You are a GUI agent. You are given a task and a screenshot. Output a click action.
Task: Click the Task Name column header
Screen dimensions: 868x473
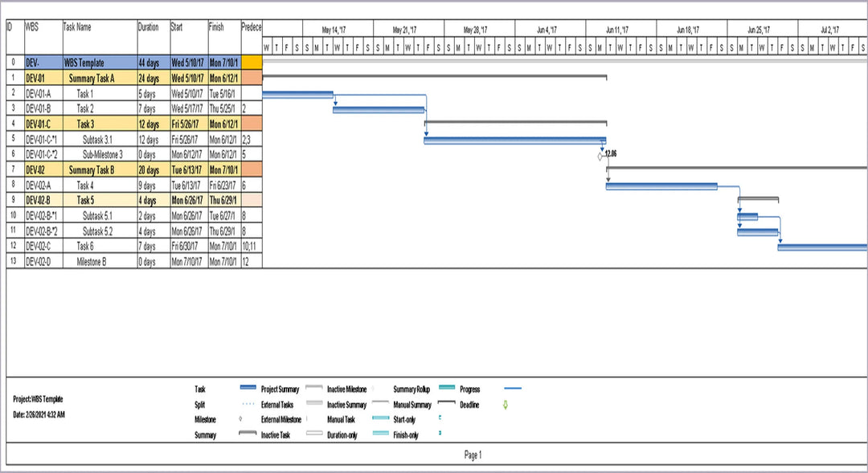99,37
